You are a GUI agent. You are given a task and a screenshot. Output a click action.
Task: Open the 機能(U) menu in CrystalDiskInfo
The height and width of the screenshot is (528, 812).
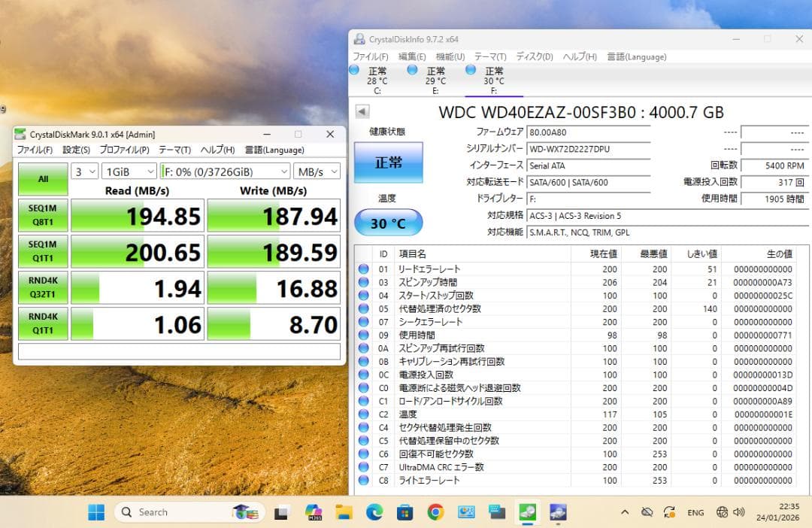point(449,56)
